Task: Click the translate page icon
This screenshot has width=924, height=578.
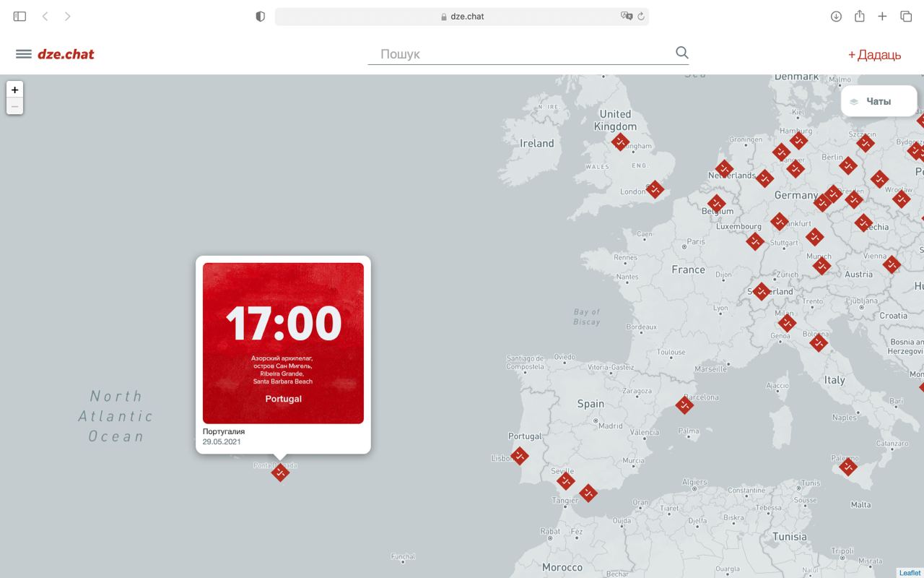Action: [626, 16]
